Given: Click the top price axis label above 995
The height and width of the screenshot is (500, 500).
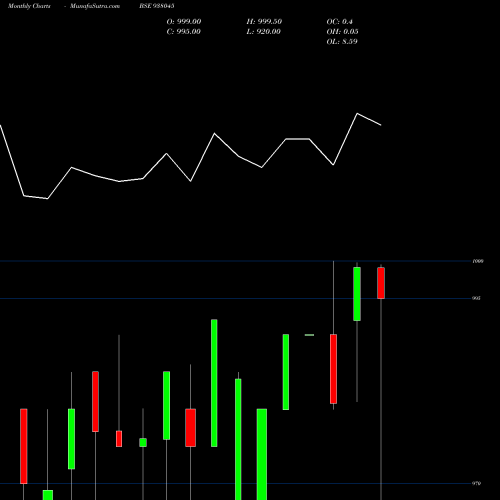Looking at the screenshot, I should 478,261.
